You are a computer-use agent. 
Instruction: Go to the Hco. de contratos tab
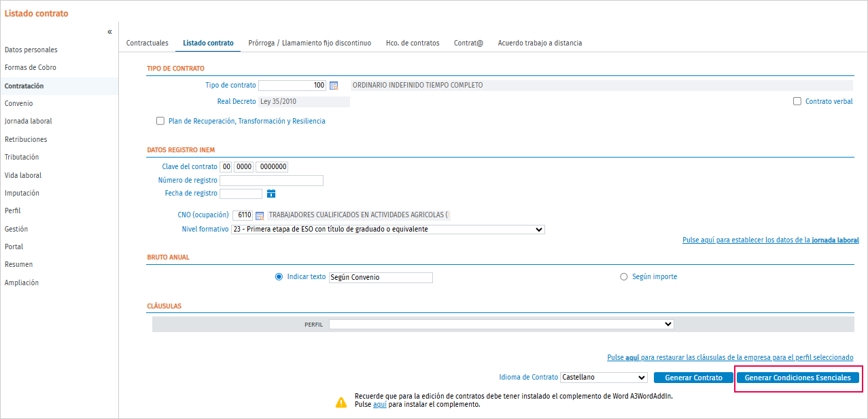click(x=413, y=43)
